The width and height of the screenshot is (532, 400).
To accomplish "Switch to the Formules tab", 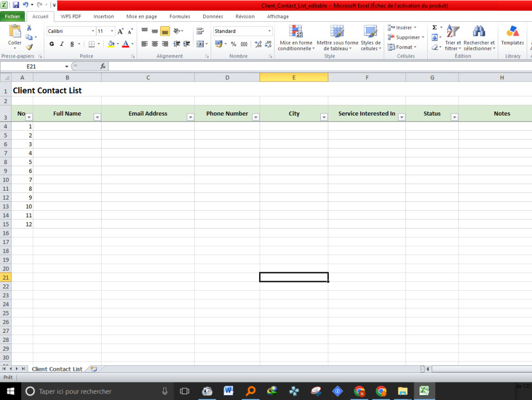I will click(180, 17).
